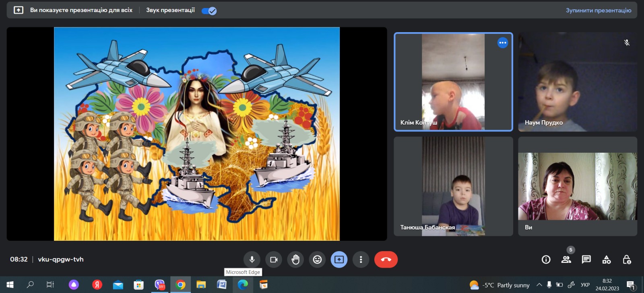Click Зупинити презентацію link
This screenshot has height=293, width=644.
point(599,10)
